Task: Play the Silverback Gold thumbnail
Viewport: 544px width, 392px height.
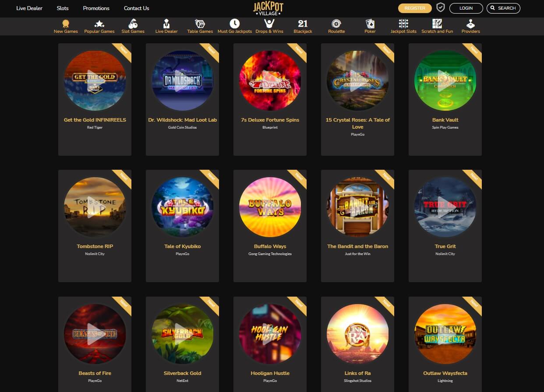Action: pos(182,334)
